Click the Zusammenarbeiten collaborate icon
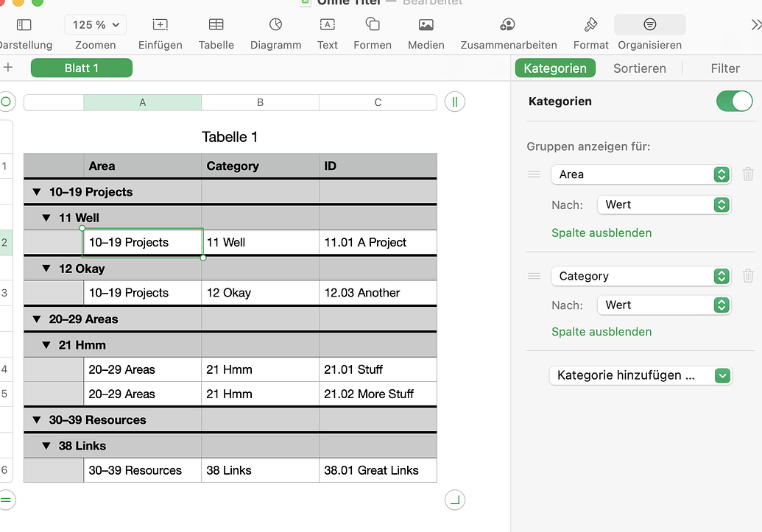The width and height of the screenshot is (762, 532). pyautogui.click(x=507, y=25)
